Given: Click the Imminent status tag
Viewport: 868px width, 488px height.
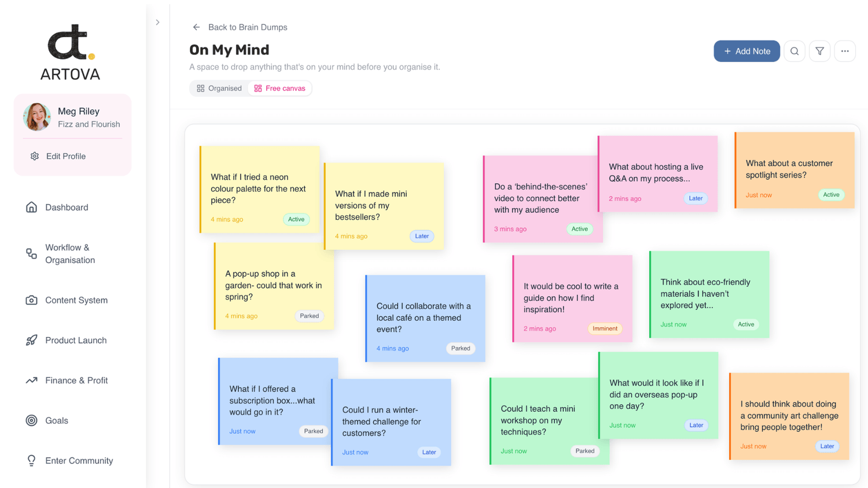Looking at the screenshot, I should tap(604, 328).
